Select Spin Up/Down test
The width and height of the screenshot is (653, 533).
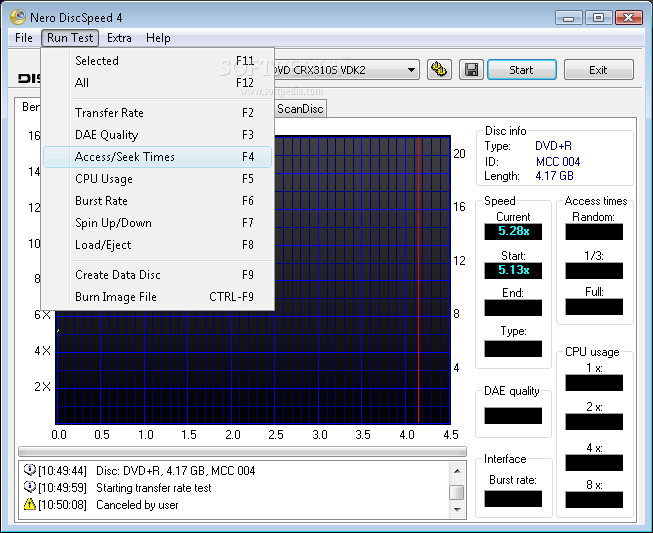click(x=157, y=223)
